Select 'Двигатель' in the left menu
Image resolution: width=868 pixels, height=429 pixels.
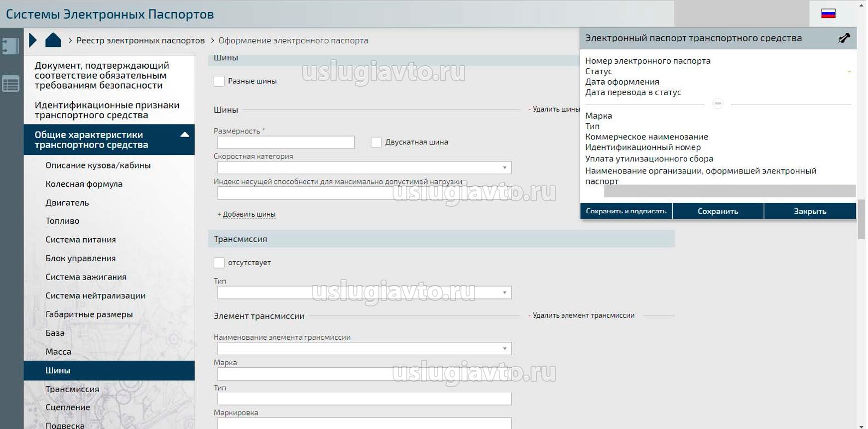pyautogui.click(x=67, y=203)
